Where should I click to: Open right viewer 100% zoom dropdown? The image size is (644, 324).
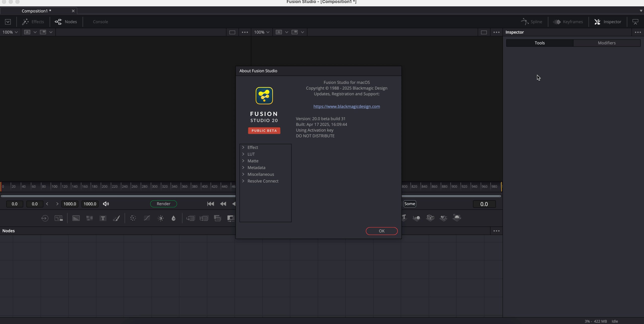pyautogui.click(x=262, y=32)
